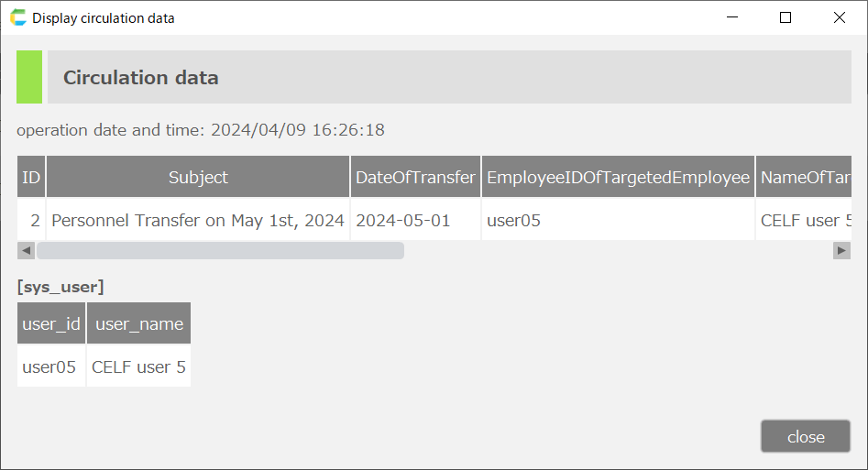Click the left scroll arrow of the table
Viewport: 868px width, 470px height.
click(26, 250)
